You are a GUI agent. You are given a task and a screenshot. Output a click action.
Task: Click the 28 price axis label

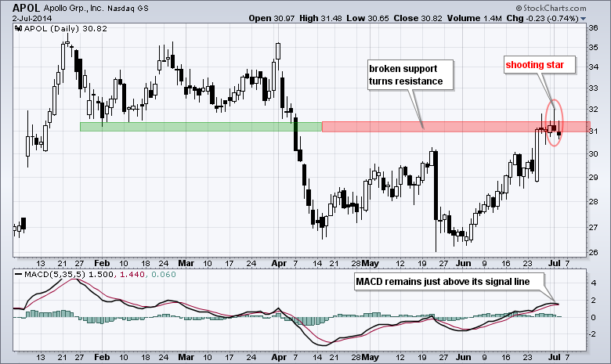(594, 202)
